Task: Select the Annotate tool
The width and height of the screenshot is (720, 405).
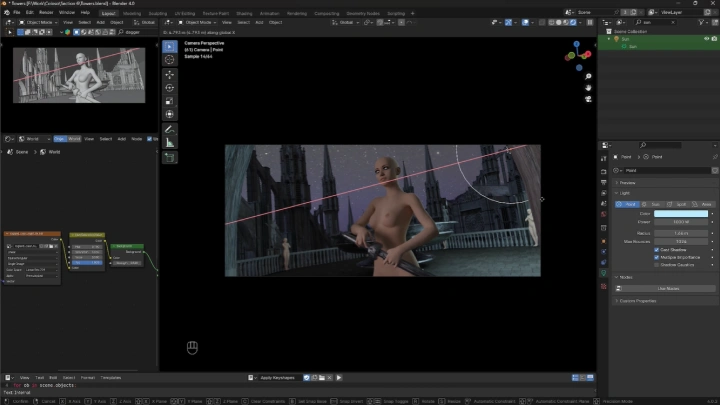Action: 169,129
